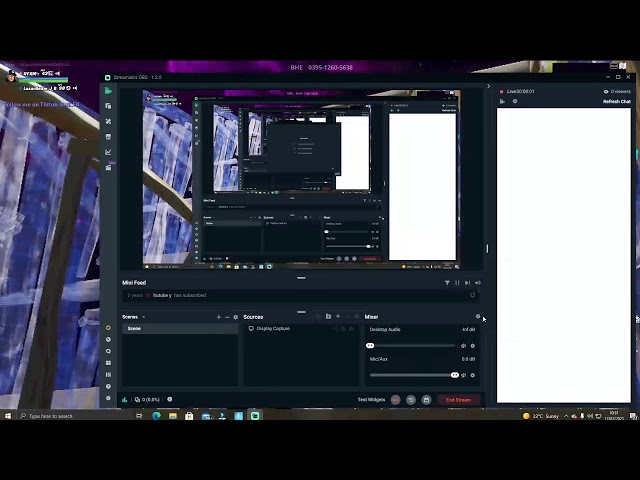Open the info icon in the status bar
Viewport: 640px width, 480px height.
pyautogui.click(x=169, y=400)
